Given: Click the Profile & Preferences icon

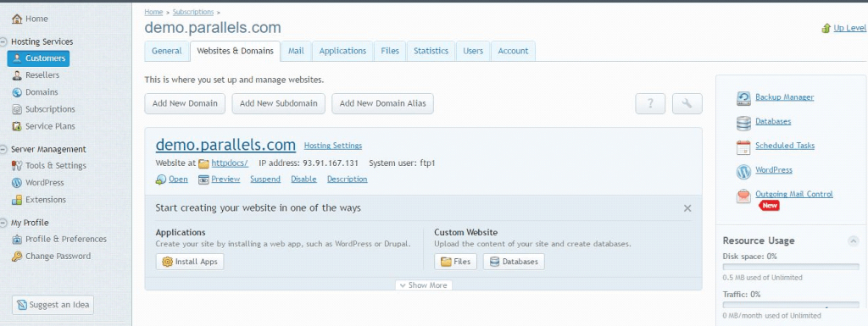Looking at the screenshot, I should click(x=17, y=240).
